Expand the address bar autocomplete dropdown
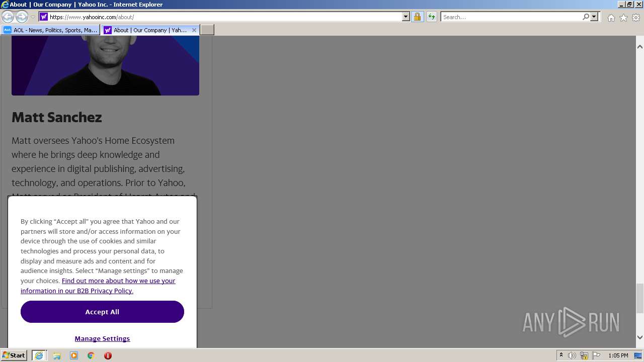644x362 pixels. [406, 17]
